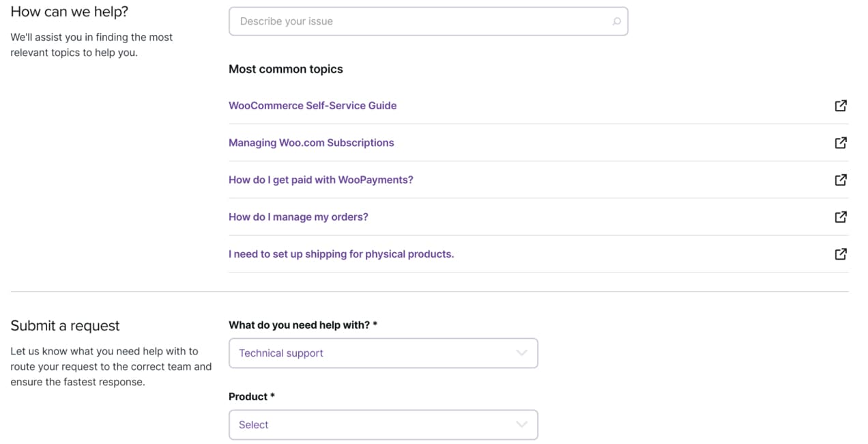Open the Technical support help-type dropdown

[383, 353]
